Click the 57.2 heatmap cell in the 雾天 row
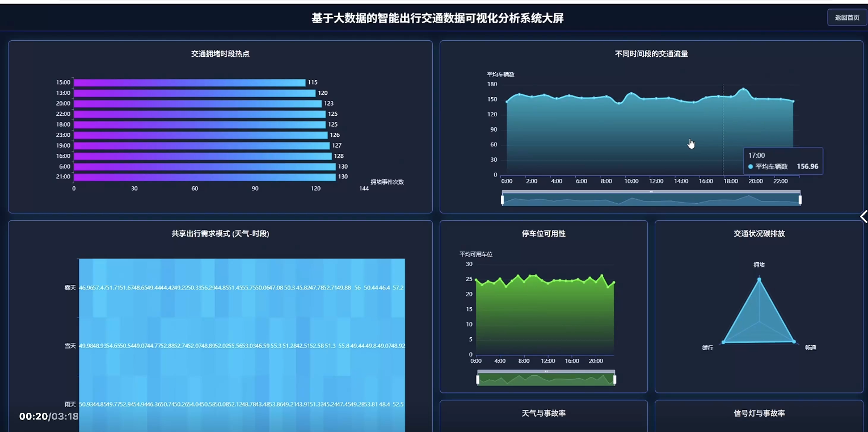This screenshot has width=868, height=432. tap(398, 288)
